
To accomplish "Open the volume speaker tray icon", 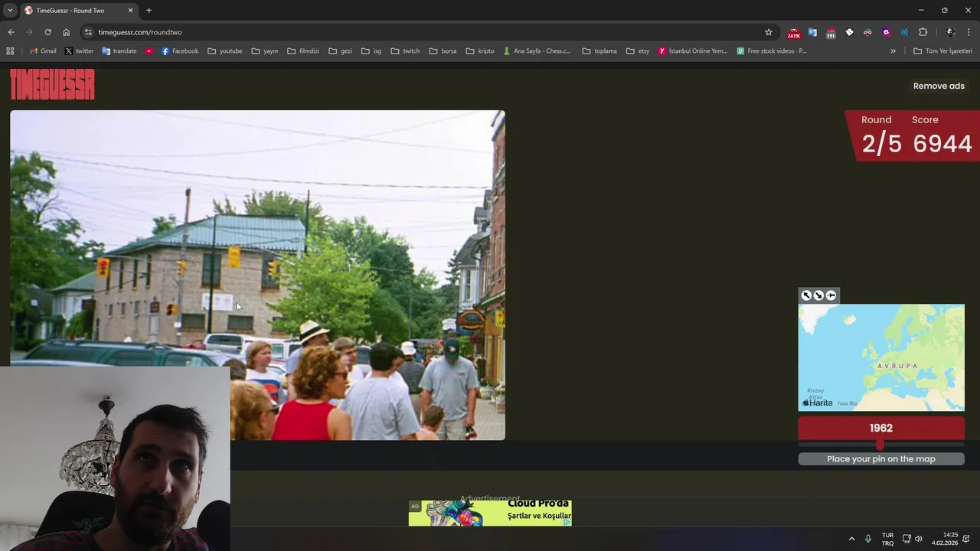I will 919,539.
